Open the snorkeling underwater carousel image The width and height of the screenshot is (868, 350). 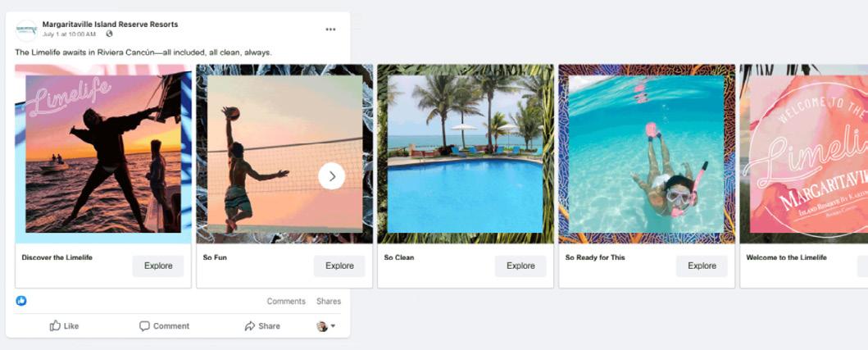click(x=647, y=154)
